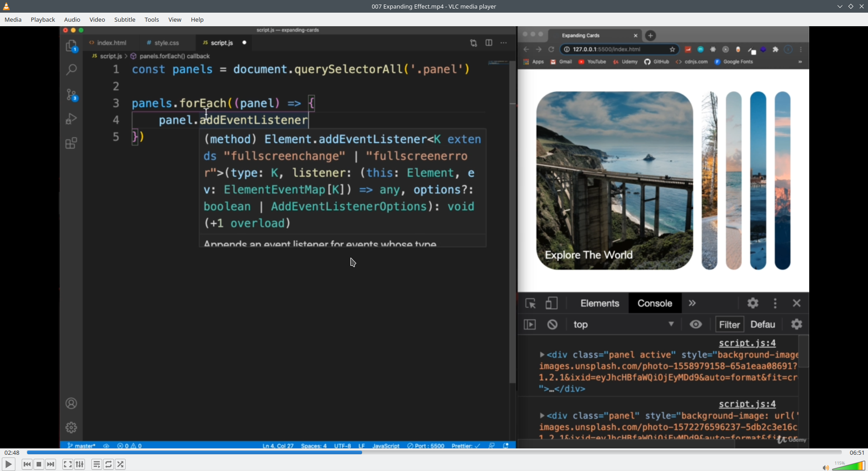The width and height of the screenshot is (868, 471).
Task: Click the live expression eye icon
Action: [696, 324]
